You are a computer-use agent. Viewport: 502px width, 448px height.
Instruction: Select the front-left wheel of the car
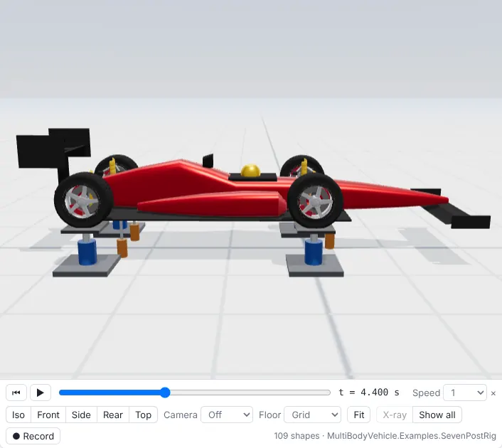tap(316, 201)
